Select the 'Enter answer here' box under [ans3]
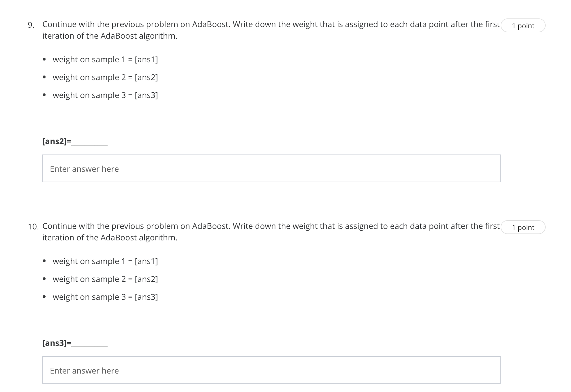Image resolution: width=571 pixels, height=392 pixels. [x=271, y=370]
